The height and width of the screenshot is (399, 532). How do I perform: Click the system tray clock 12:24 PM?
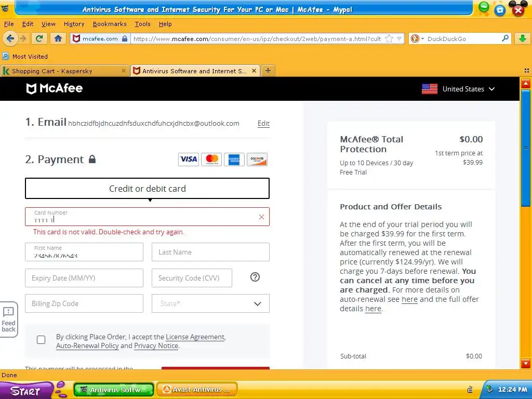click(x=512, y=390)
